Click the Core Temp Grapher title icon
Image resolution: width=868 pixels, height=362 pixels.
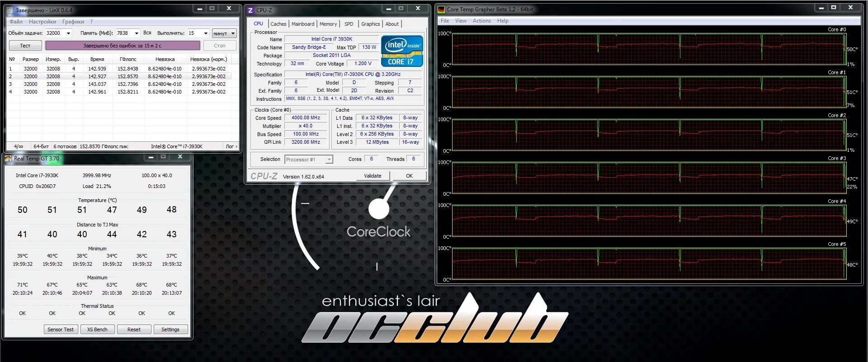click(441, 9)
